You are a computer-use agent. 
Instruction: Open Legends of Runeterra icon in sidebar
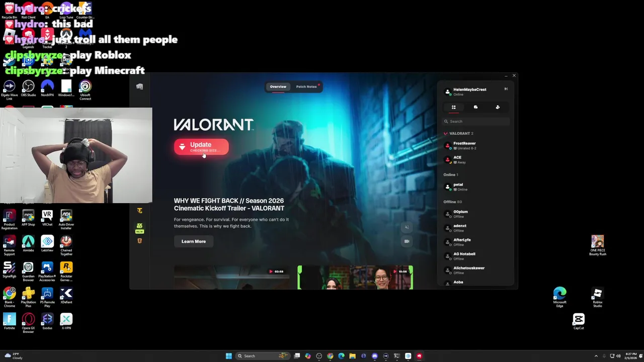pyautogui.click(x=139, y=241)
